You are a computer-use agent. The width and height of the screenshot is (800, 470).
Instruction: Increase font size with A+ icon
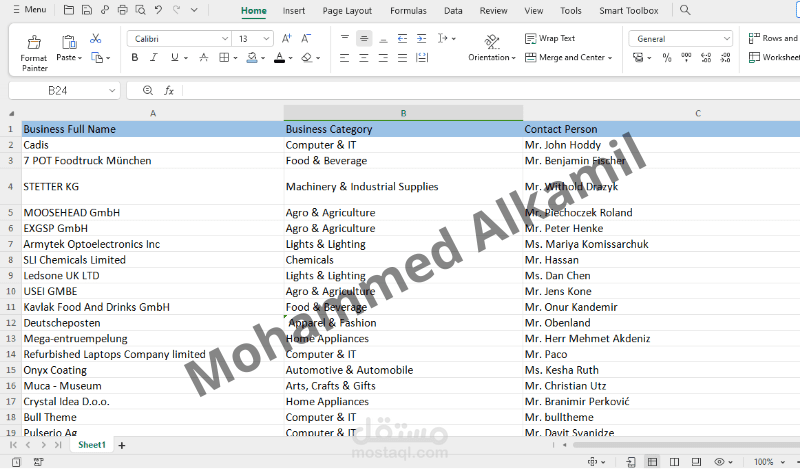[286, 38]
